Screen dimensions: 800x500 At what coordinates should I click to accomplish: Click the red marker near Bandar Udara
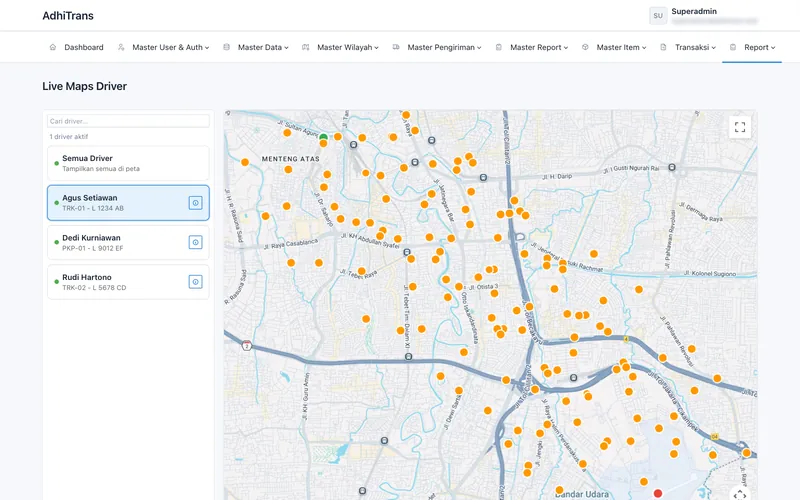click(658, 493)
